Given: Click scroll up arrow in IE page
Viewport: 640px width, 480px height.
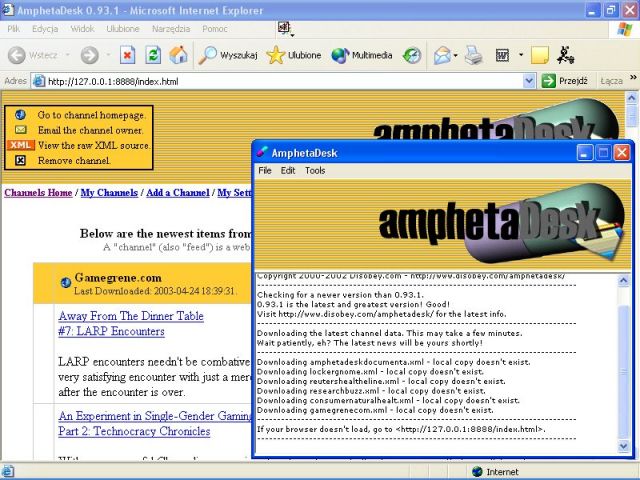Looking at the screenshot, I should click(631, 98).
